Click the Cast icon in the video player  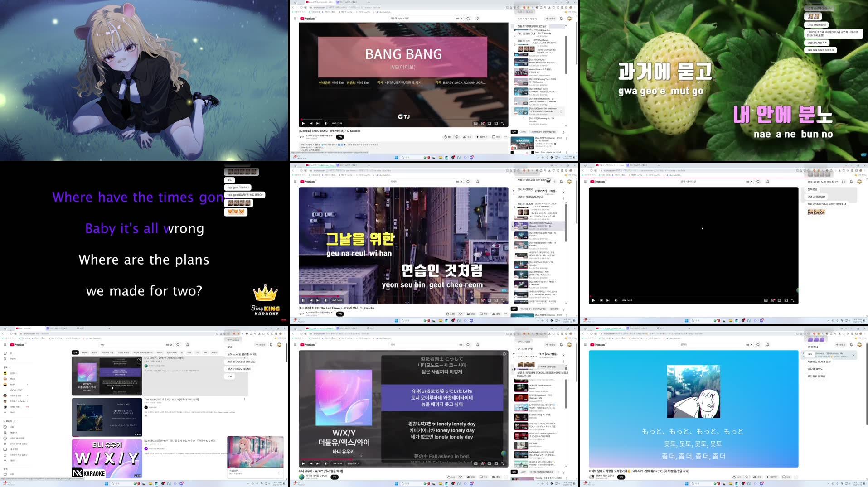coord(489,123)
